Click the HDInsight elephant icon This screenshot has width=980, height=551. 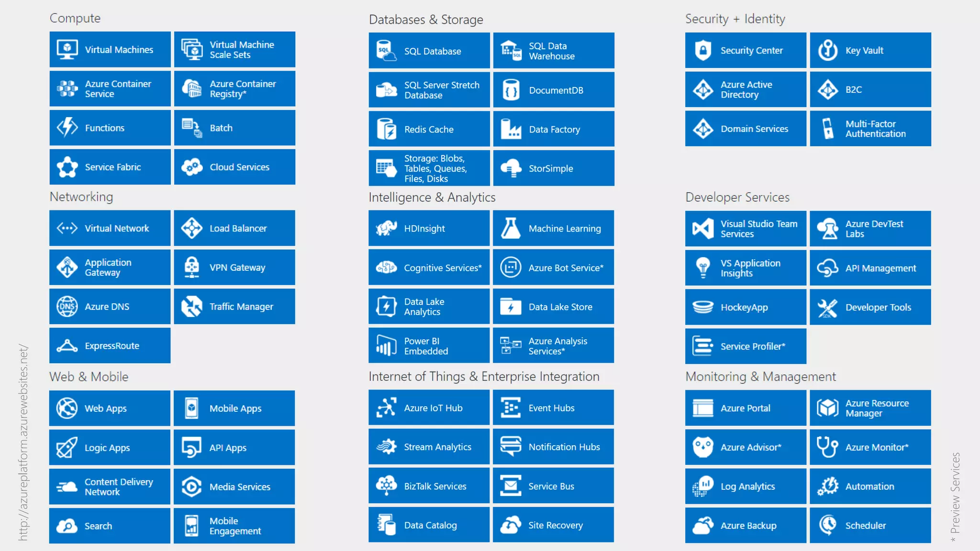[x=386, y=228]
